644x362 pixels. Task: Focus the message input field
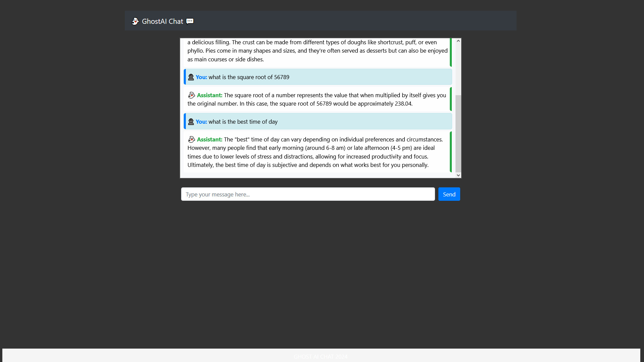[x=308, y=194]
